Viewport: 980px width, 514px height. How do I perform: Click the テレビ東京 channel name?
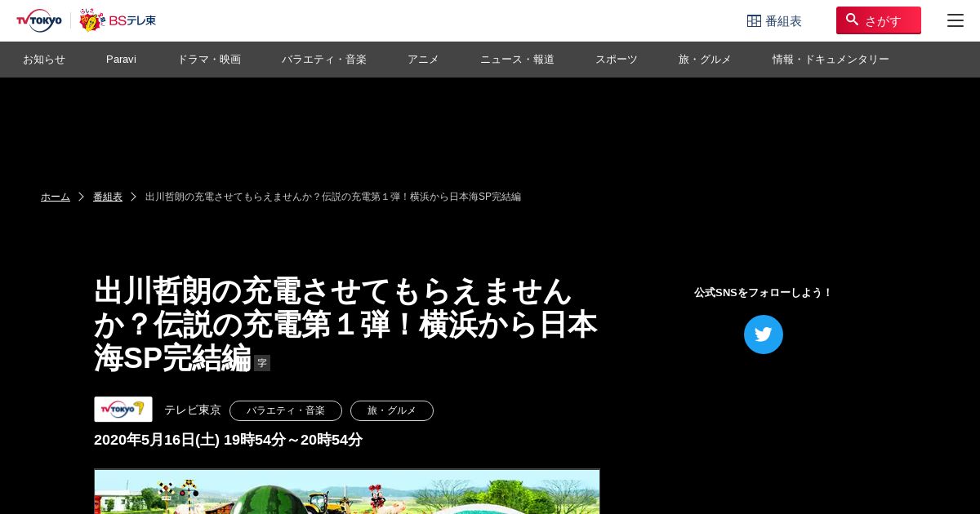point(193,410)
